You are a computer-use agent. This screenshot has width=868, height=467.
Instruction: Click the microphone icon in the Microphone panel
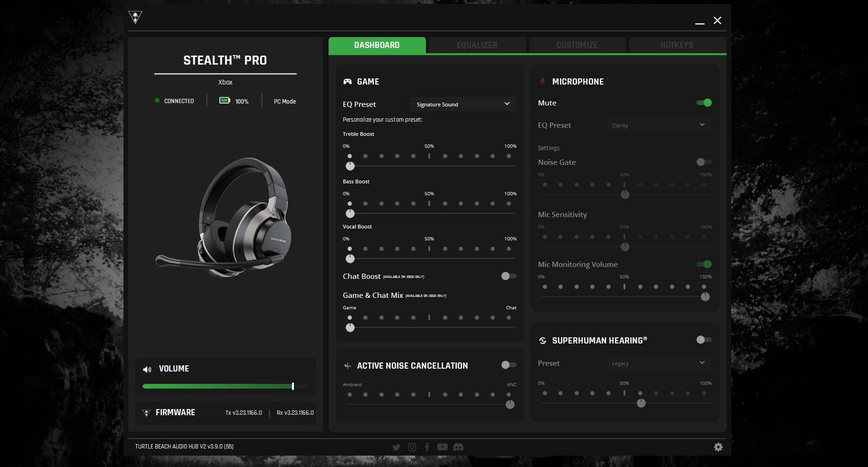(x=542, y=81)
